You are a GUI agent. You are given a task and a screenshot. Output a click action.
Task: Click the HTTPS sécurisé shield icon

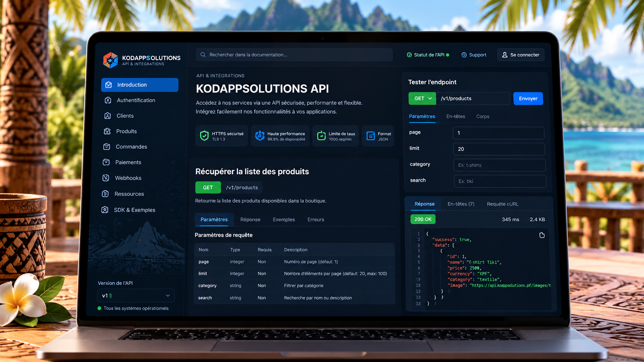pos(204,135)
